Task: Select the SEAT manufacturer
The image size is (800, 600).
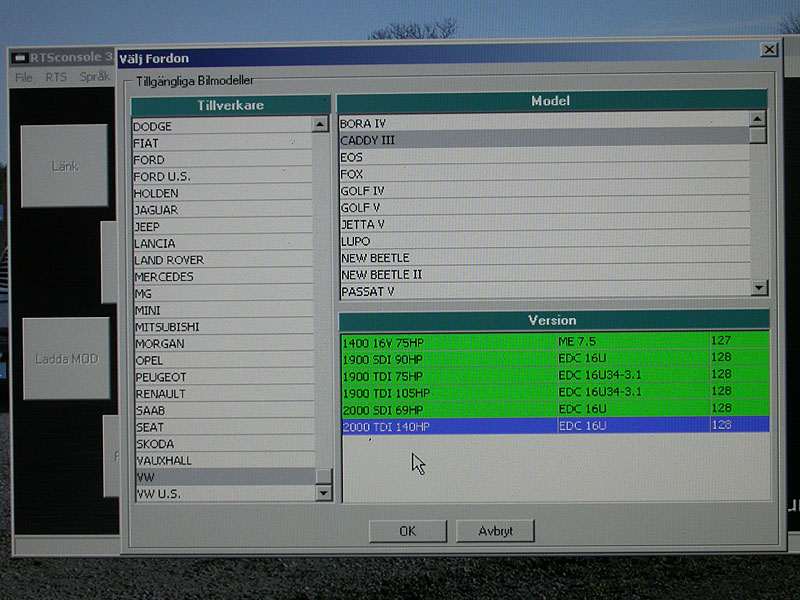Action: click(225, 427)
